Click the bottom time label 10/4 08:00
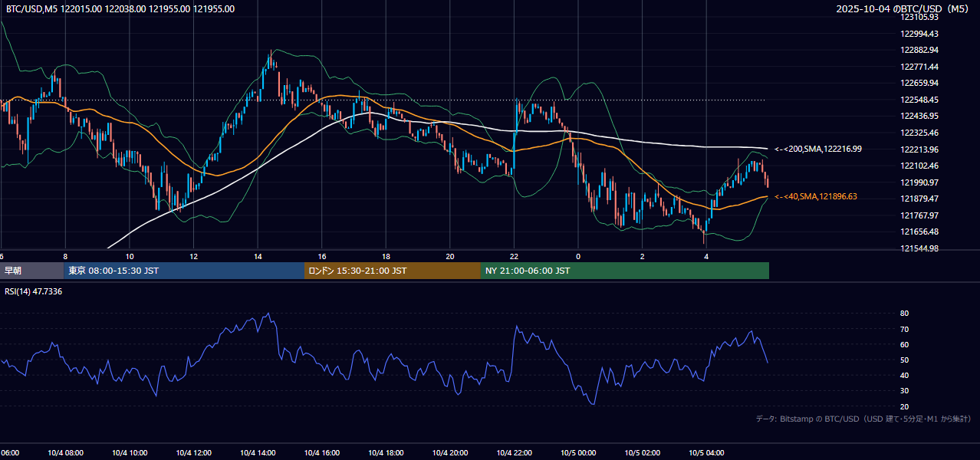980x460 pixels. (65, 453)
